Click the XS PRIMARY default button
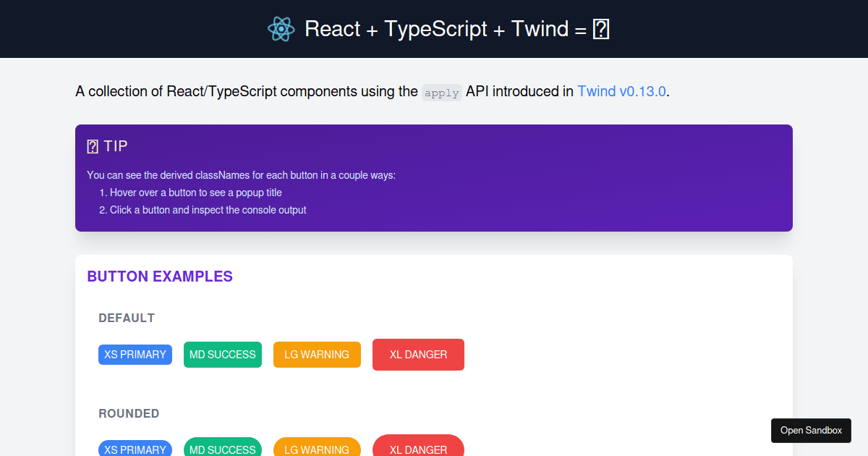This screenshot has width=868, height=456. click(x=135, y=355)
